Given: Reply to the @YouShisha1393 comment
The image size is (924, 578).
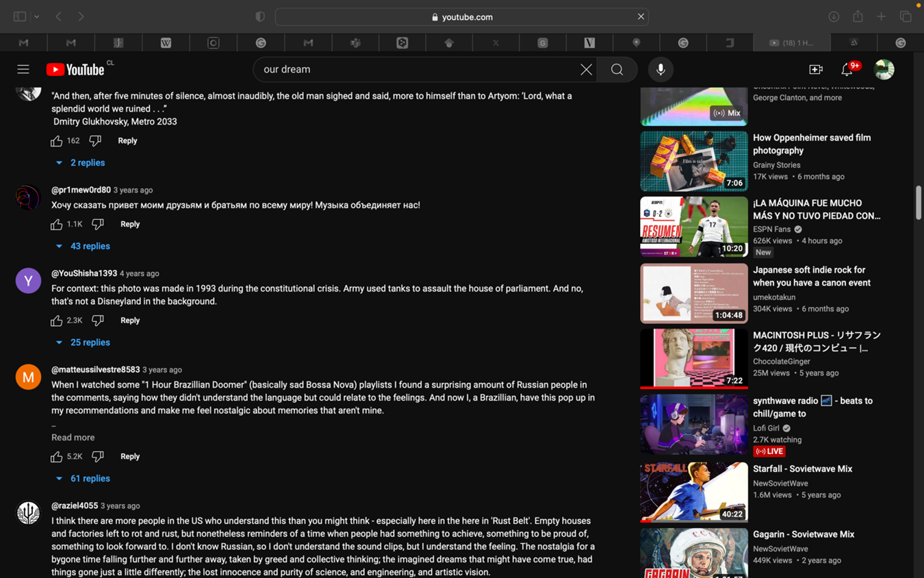Looking at the screenshot, I should coord(130,321).
